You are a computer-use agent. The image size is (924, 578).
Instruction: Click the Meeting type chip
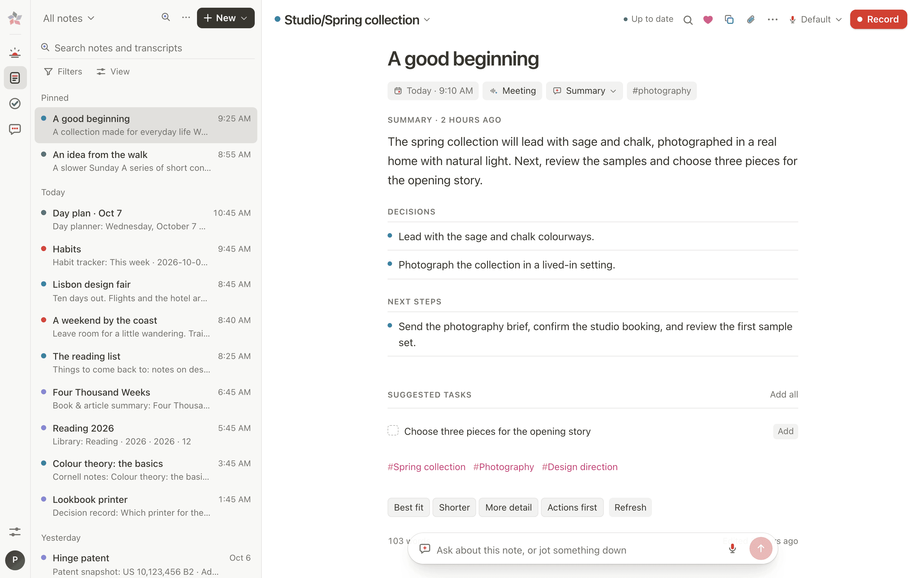pos(512,91)
